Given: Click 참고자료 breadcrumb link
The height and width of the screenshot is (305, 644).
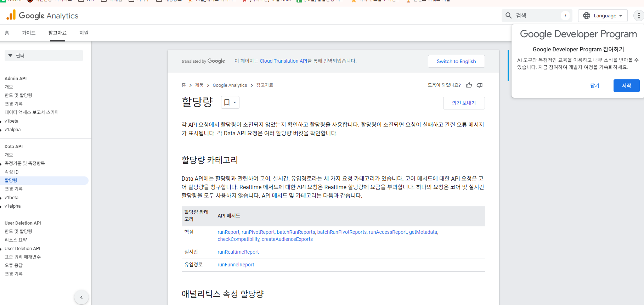Looking at the screenshot, I should click(x=265, y=85).
